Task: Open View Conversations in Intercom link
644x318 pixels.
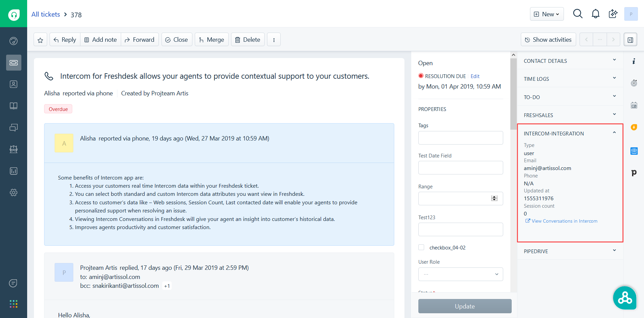Action: click(562, 221)
